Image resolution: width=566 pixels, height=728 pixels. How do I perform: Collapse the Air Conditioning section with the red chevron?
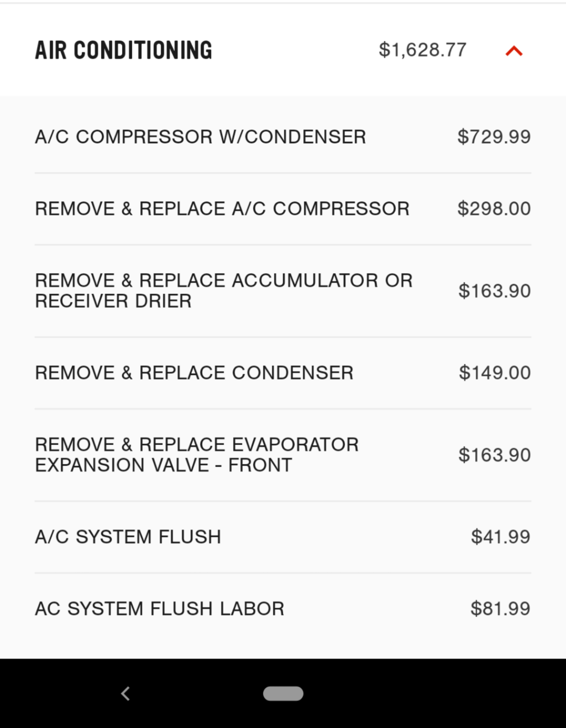[x=514, y=51]
